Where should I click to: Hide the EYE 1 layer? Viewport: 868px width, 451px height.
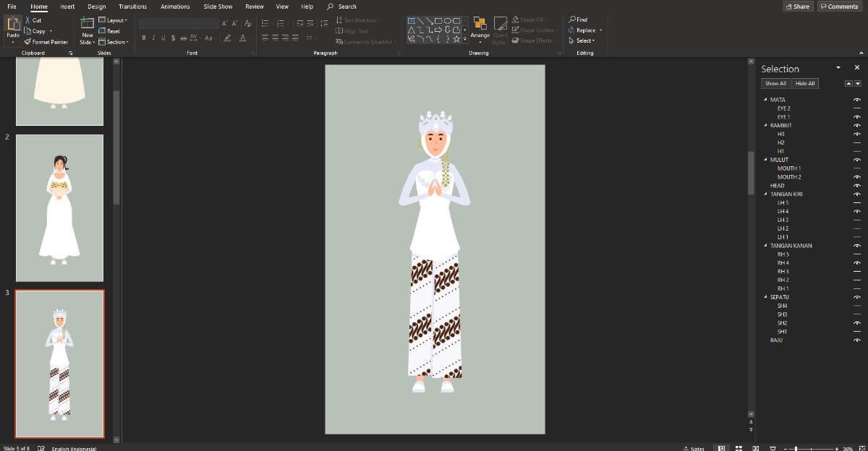coord(857,117)
